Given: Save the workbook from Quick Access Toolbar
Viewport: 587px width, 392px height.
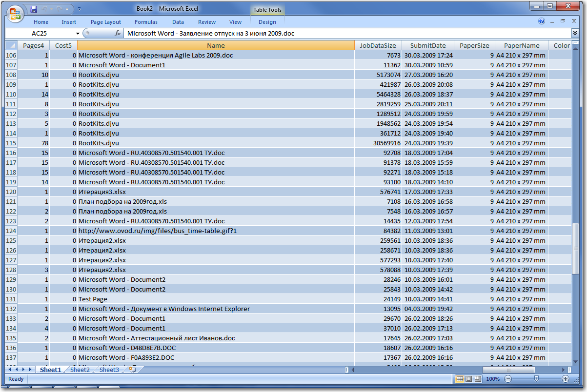Looking at the screenshot, I should [x=34, y=9].
